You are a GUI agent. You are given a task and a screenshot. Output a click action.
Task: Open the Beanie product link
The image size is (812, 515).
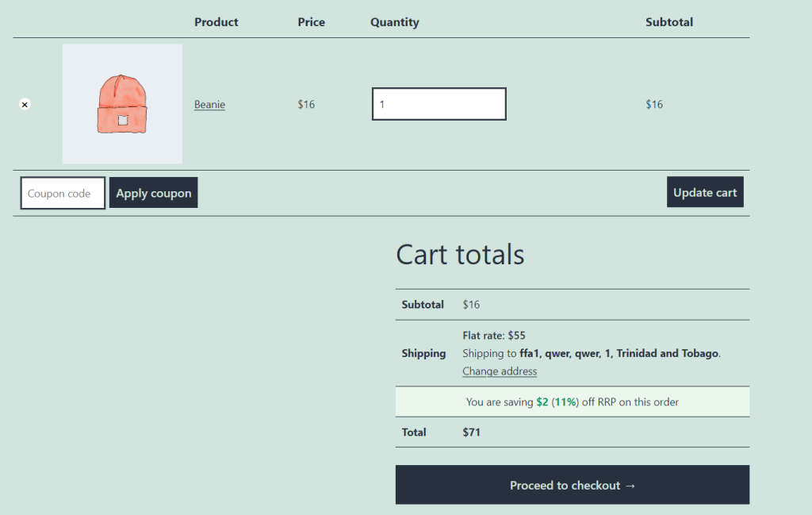coord(209,104)
